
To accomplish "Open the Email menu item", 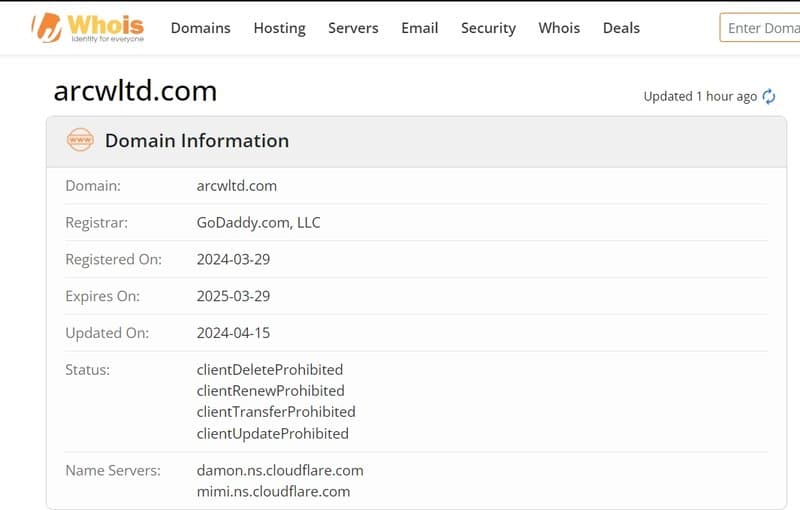I will pos(419,28).
